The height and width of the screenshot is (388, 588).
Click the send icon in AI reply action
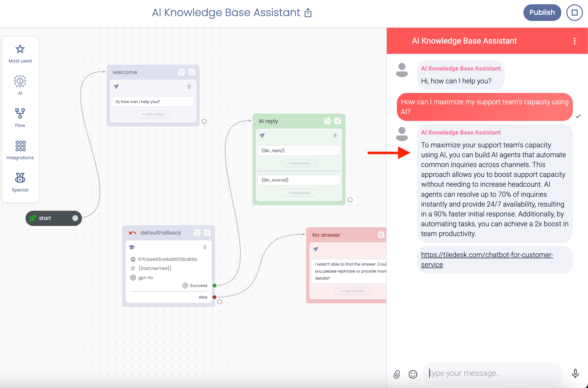(x=262, y=136)
